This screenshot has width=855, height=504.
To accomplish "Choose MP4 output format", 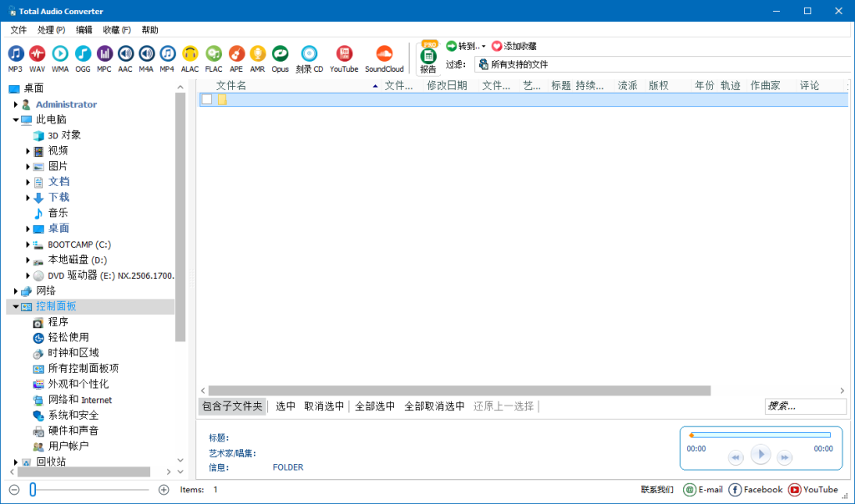I will [x=167, y=58].
